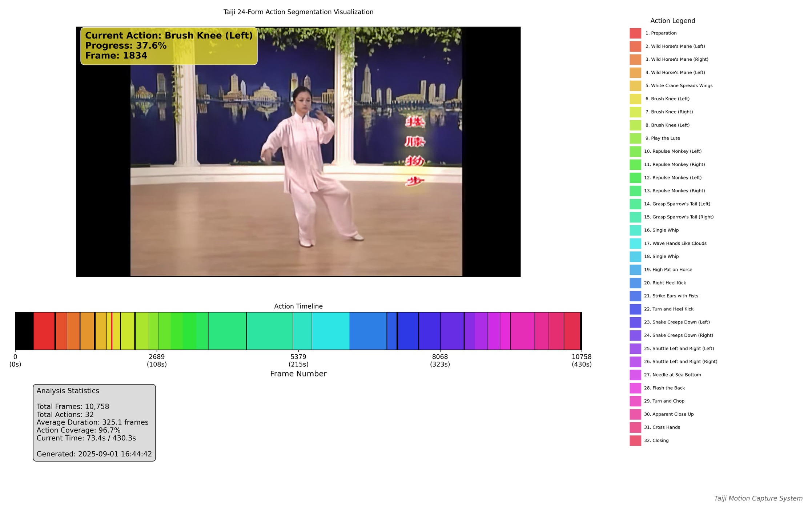Image resolution: width=812 pixels, height=511 pixels.
Task: Click the White Crane Spreads Wings swatch
Action: click(635, 86)
